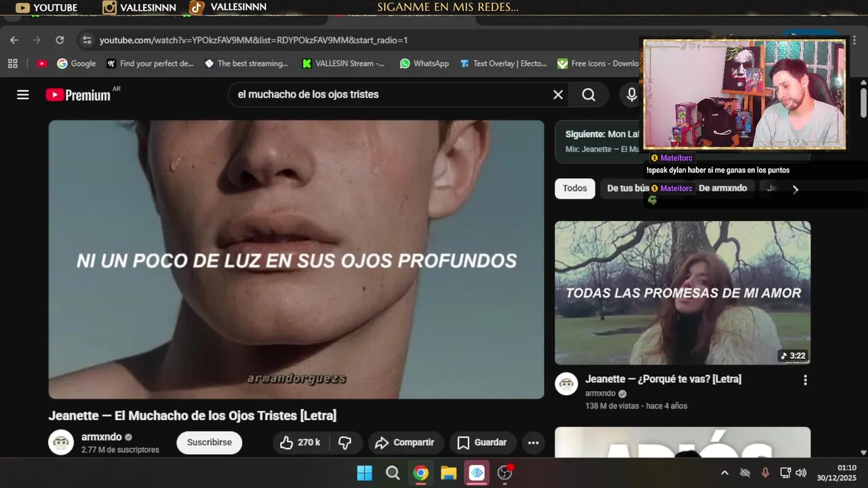Image resolution: width=868 pixels, height=488 pixels.
Task: Open more actions ellipsis below video
Action: click(533, 443)
